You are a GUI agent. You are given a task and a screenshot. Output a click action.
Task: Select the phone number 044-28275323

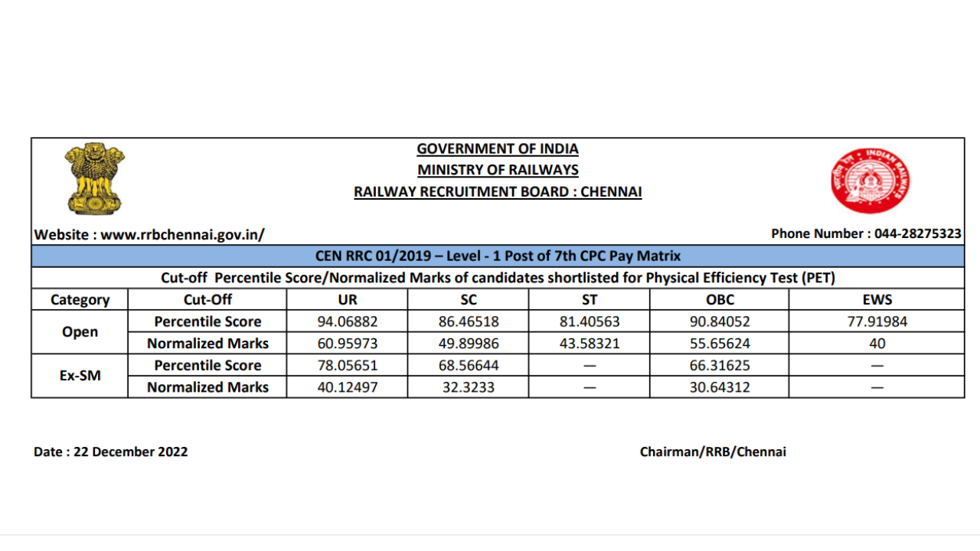coord(918,234)
